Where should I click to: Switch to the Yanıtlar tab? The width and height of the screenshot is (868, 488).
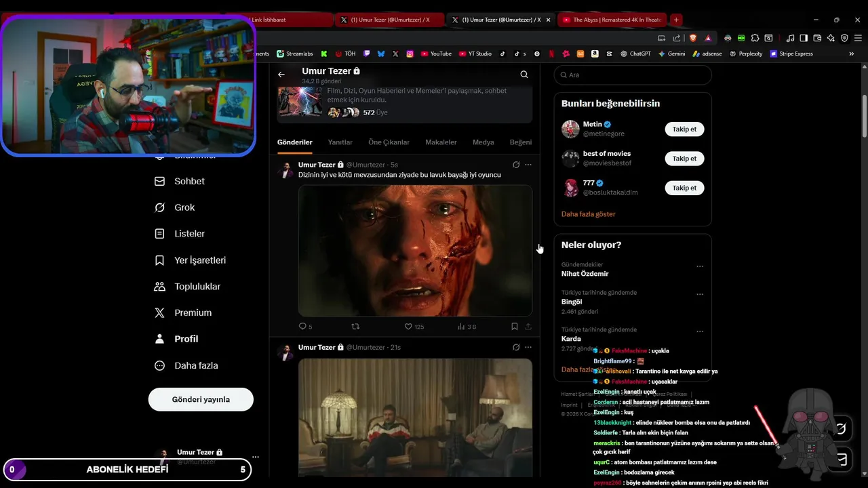340,142
